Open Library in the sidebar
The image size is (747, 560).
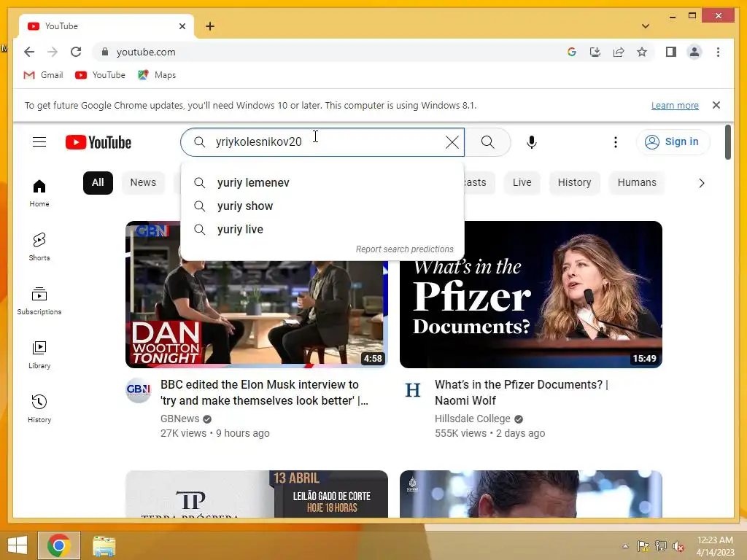click(x=39, y=355)
